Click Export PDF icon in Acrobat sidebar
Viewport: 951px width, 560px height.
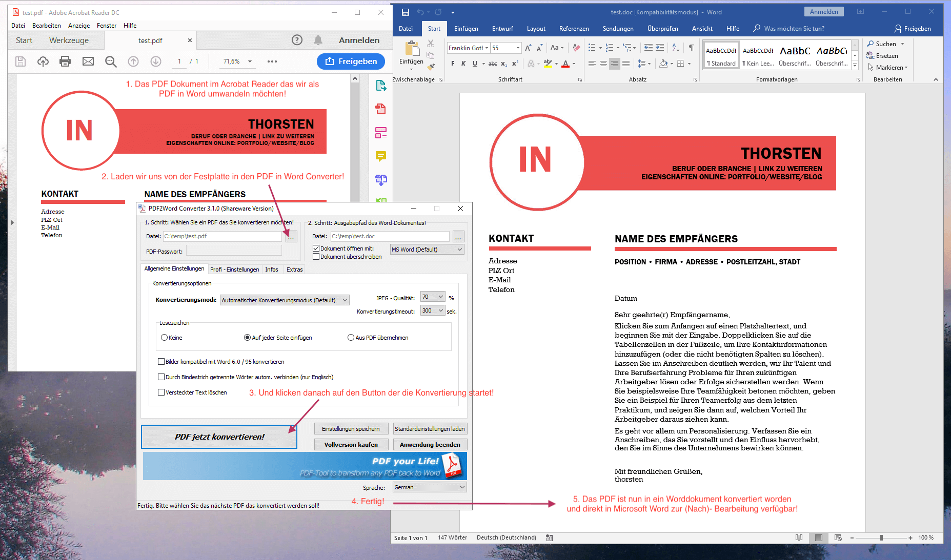coord(381,85)
